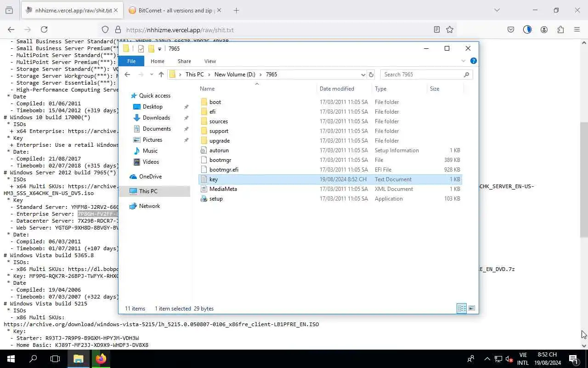
Task: Select the setup application
Action: 330,199
